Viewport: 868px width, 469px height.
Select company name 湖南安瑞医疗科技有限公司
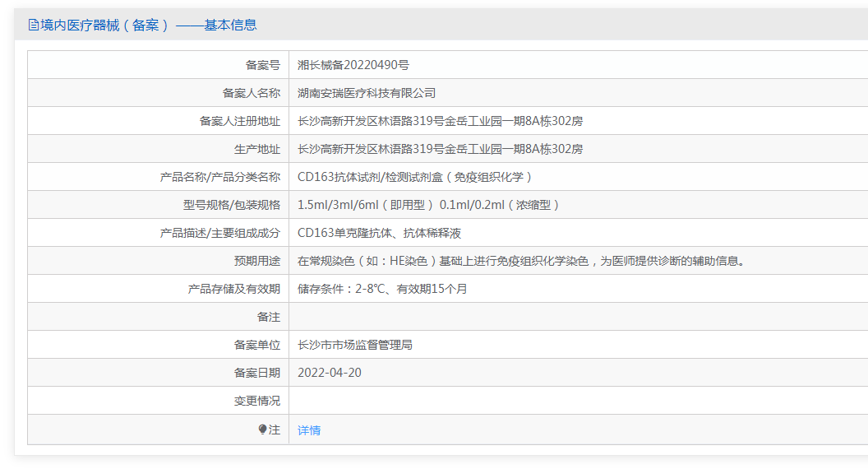click(367, 93)
